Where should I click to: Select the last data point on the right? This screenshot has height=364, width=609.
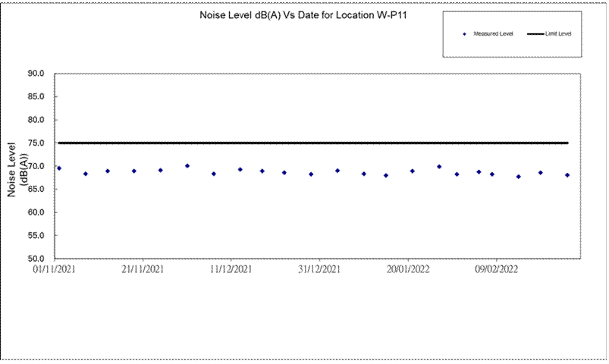[x=567, y=175]
